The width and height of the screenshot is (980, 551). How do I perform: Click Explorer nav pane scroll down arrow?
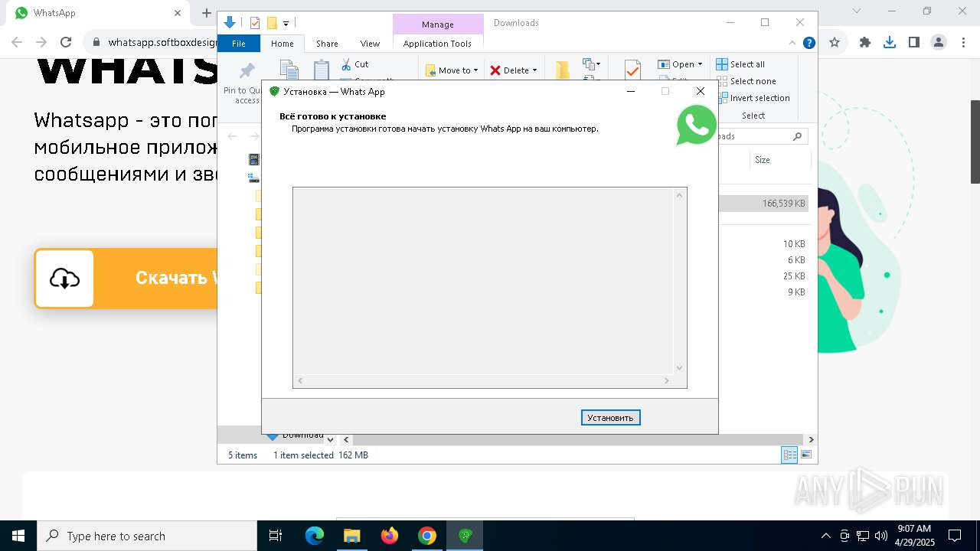coord(330,440)
